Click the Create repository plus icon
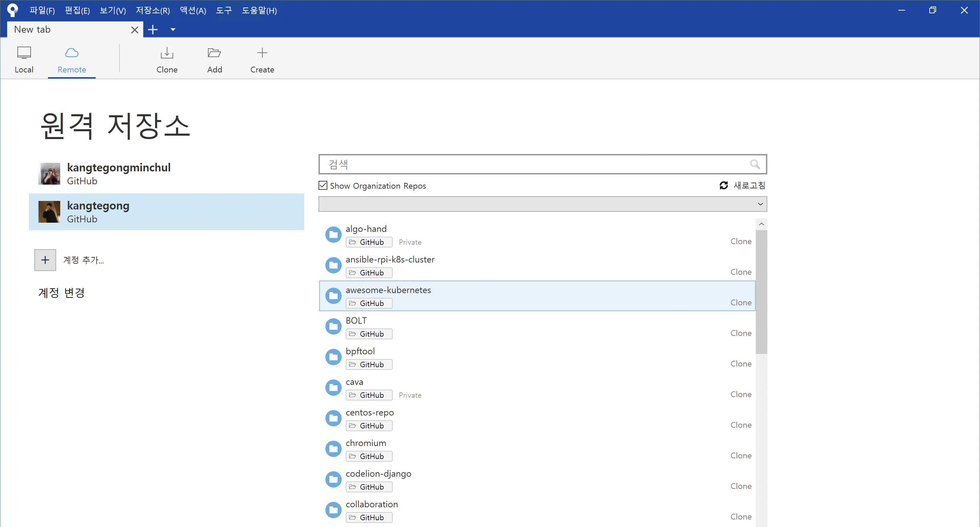 click(262, 53)
